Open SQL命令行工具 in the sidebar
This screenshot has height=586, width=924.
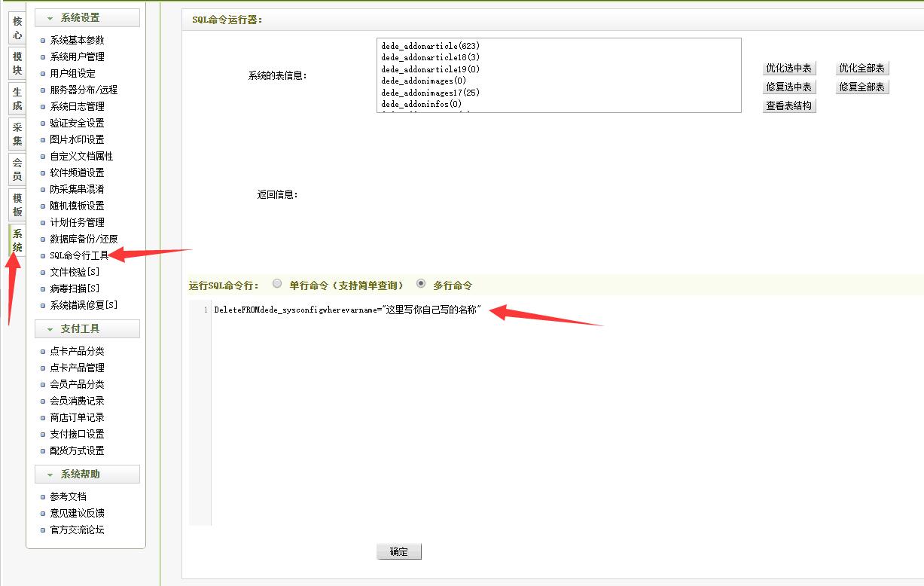click(x=79, y=255)
